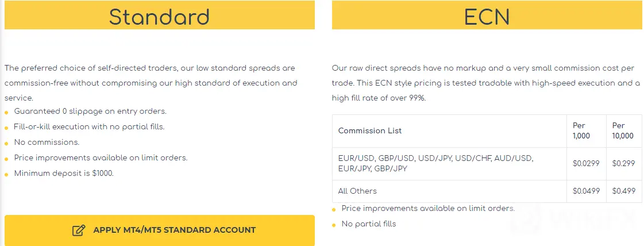The image size is (644, 246).
Task: Click the Minimum deposit is $1000 text
Action: [64, 174]
